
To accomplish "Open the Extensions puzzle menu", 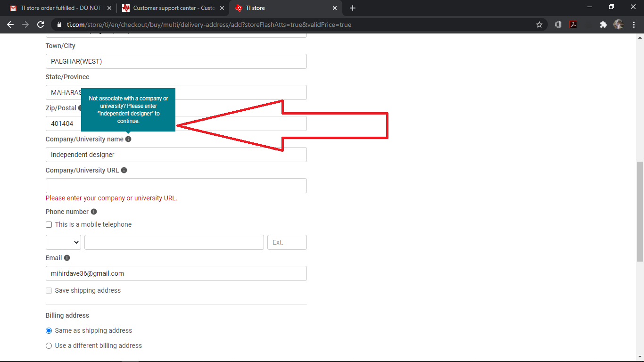I will (603, 25).
